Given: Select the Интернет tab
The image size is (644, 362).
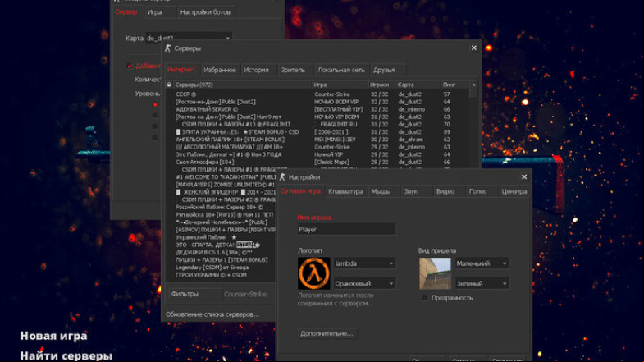Looking at the screenshot, I should tap(181, 70).
